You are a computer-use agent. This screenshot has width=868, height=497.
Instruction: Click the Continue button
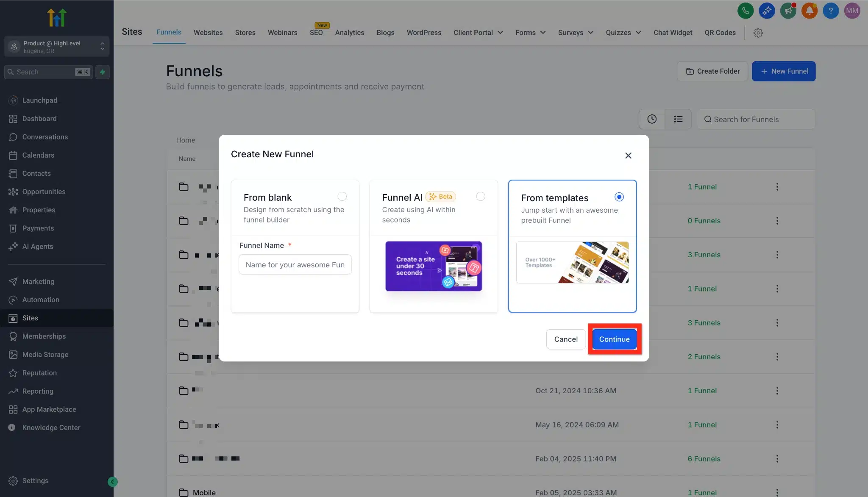tap(615, 339)
